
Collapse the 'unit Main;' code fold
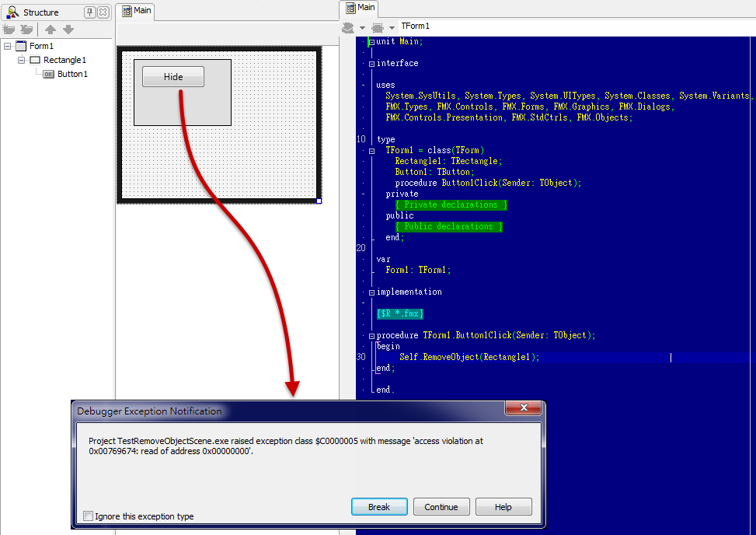click(371, 42)
